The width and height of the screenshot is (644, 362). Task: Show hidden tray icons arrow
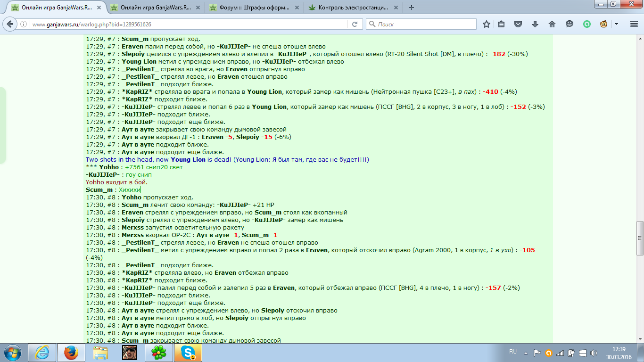pos(526,353)
